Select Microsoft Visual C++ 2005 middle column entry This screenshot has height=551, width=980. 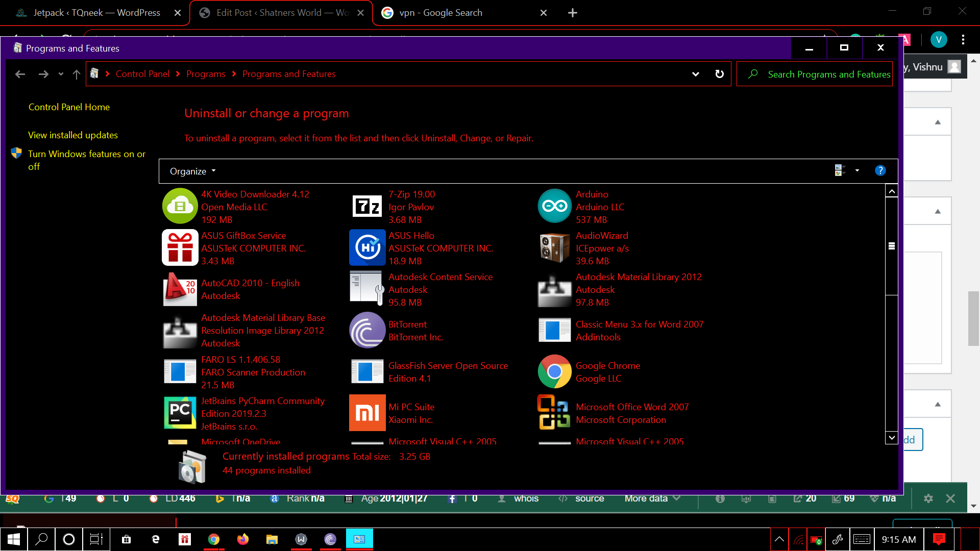pos(442,442)
